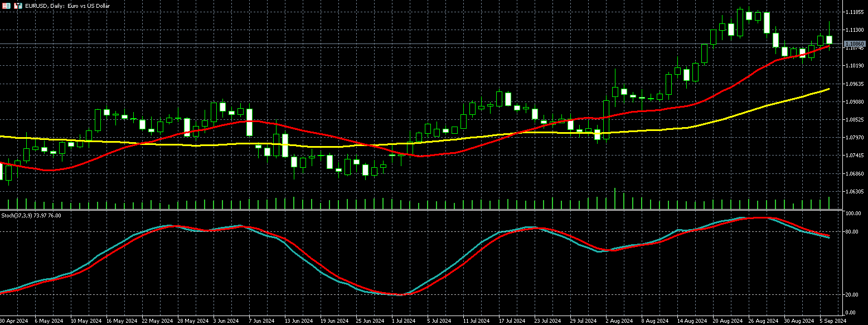Click the 100.00 stochastic scale label
Image resolution: width=868 pixels, height=325 pixels.
(x=853, y=214)
